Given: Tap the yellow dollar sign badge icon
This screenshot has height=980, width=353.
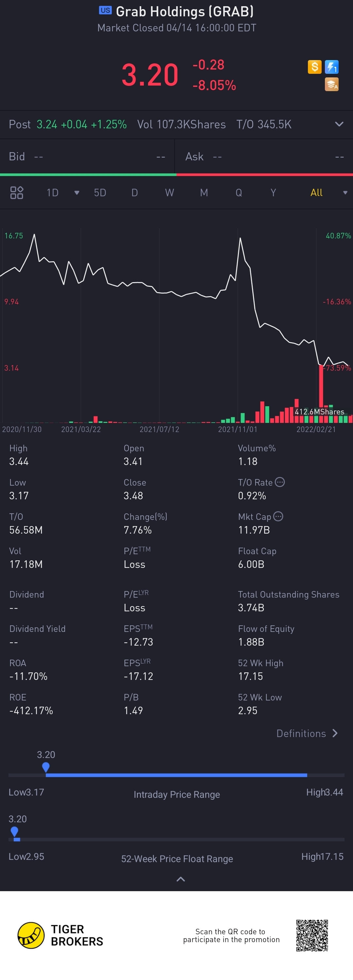Looking at the screenshot, I should [x=314, y=67].
